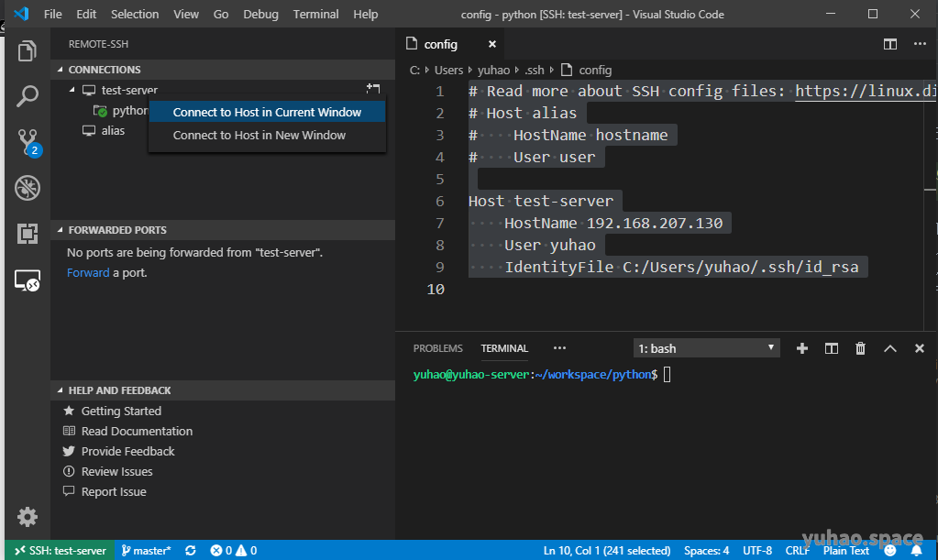Maximize the panel with the up chevron

tap(890, 348)
